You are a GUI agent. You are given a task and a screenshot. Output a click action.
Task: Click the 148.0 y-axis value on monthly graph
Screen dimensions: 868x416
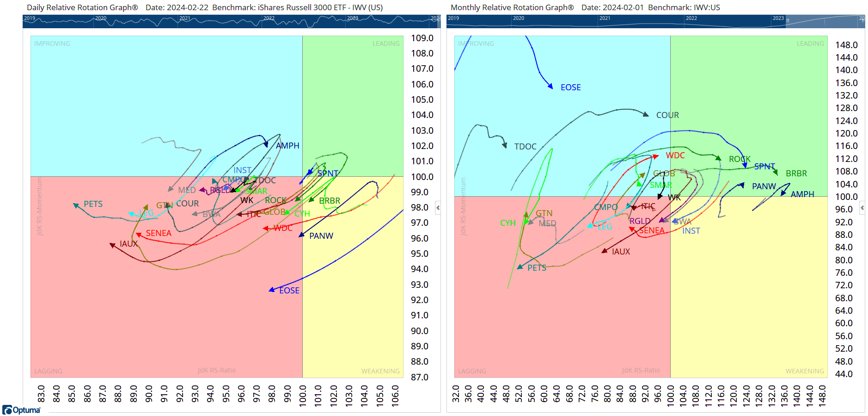coord(846,45)
